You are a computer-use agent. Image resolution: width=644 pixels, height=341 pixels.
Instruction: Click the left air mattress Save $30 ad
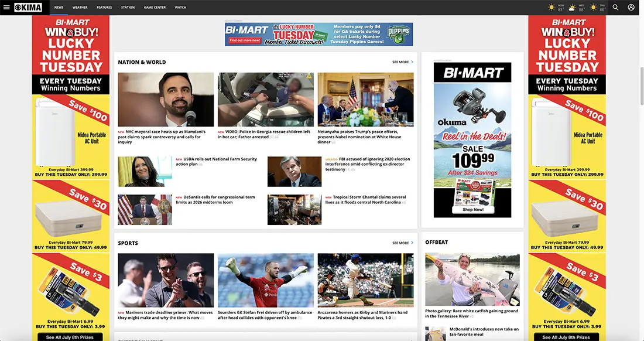pyautogui.click(x=71, y=215)
